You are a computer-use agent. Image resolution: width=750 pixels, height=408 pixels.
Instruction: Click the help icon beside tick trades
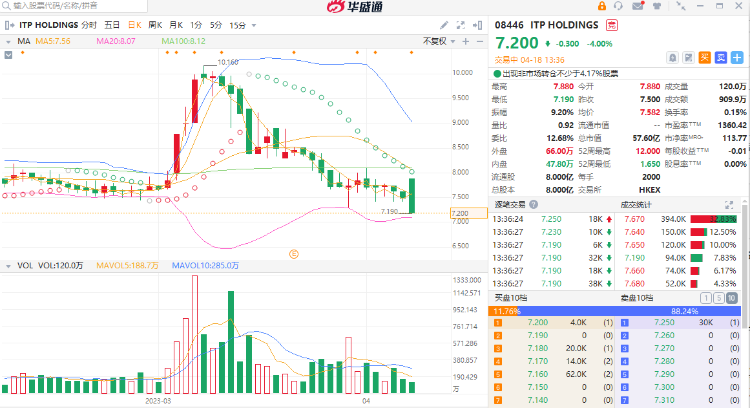[533, 205]
